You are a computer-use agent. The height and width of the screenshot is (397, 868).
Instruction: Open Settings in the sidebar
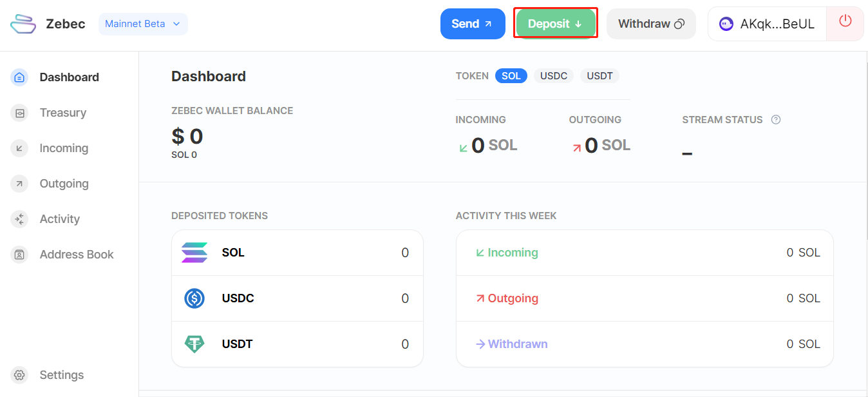[61, 375]
